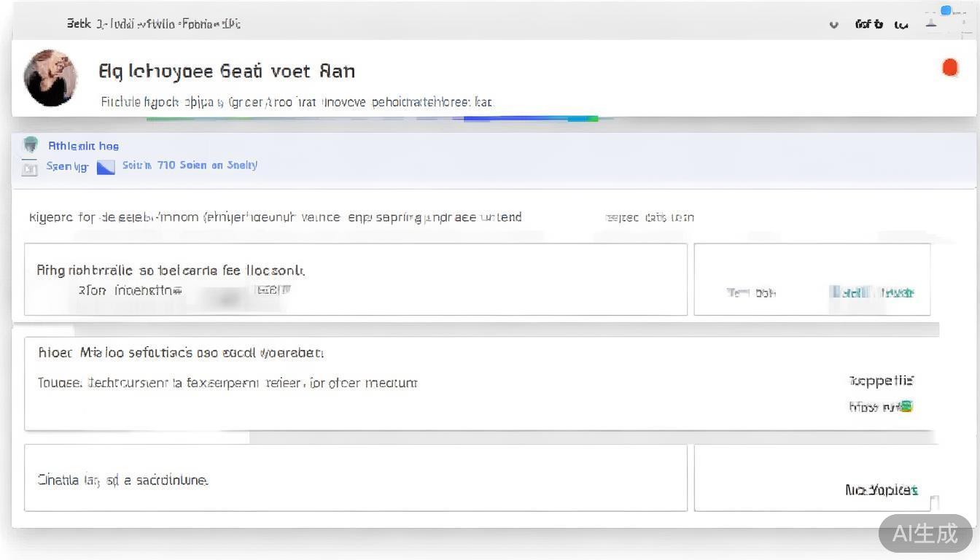
Task: Click the small corner icon beside 'Mo Yopices'
Action: click(934, 502)
